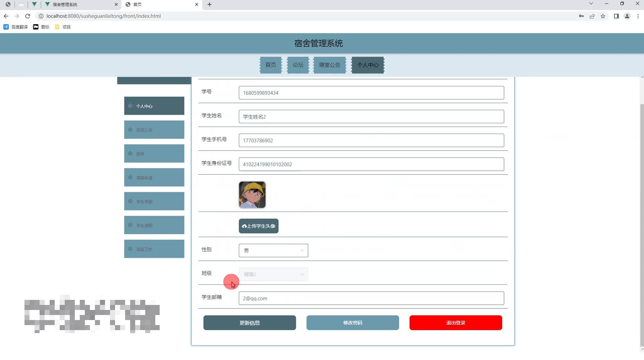Select the 学生请假 sidebar entry
The height and width of the screenshot is (360, 644).
[154, 225]
